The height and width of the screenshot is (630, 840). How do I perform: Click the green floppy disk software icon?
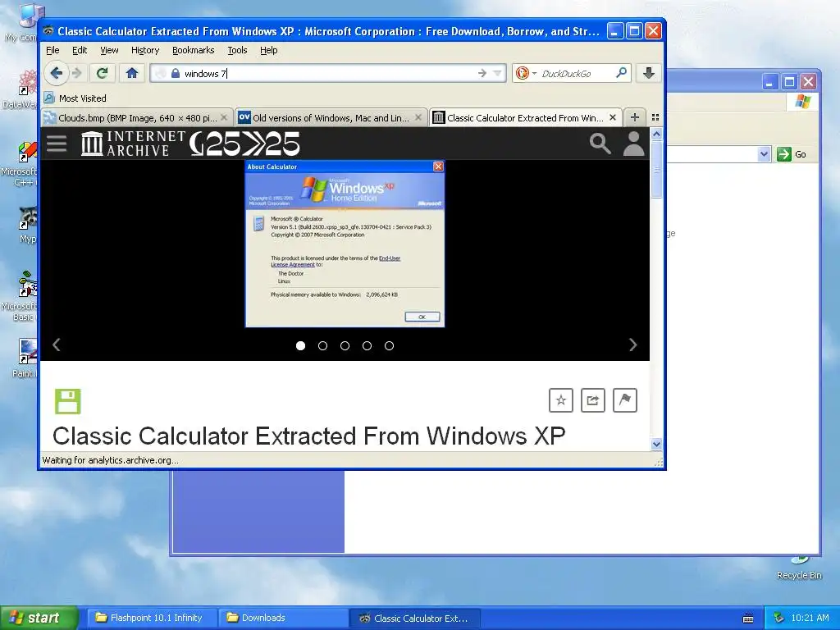coord(68,401)
